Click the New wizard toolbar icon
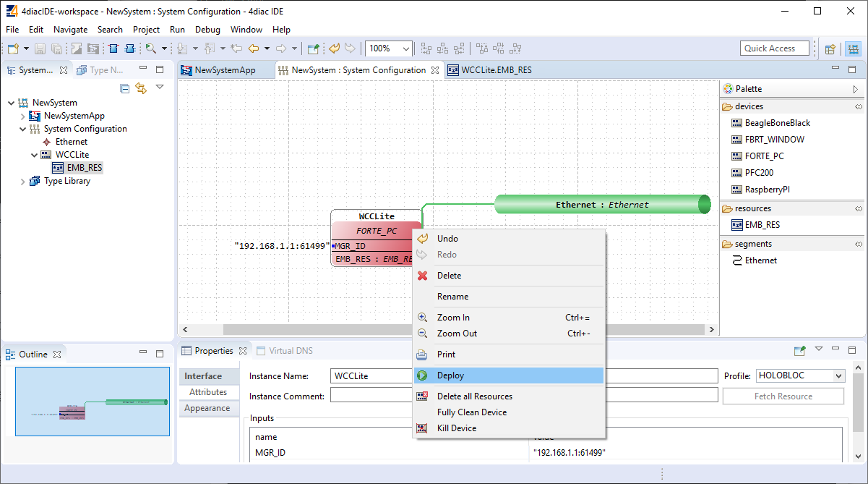This screenshot has width=868, height=484. (13, 48)
